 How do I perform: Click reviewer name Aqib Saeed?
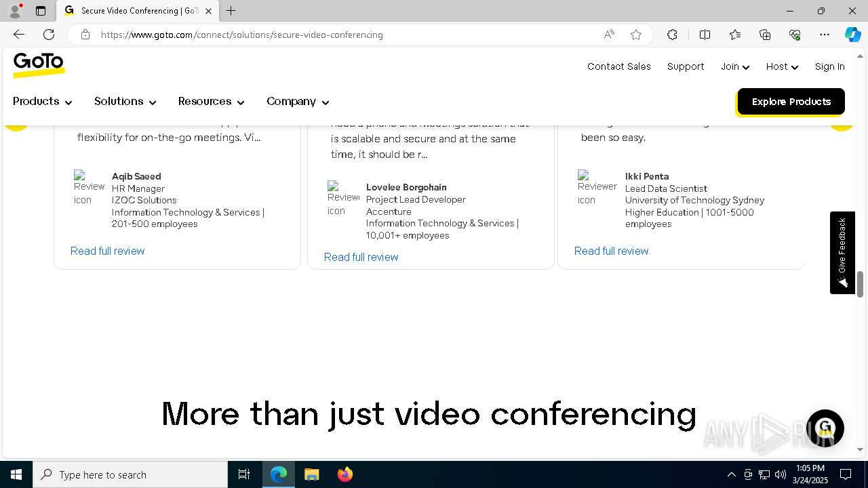(136, 176)
